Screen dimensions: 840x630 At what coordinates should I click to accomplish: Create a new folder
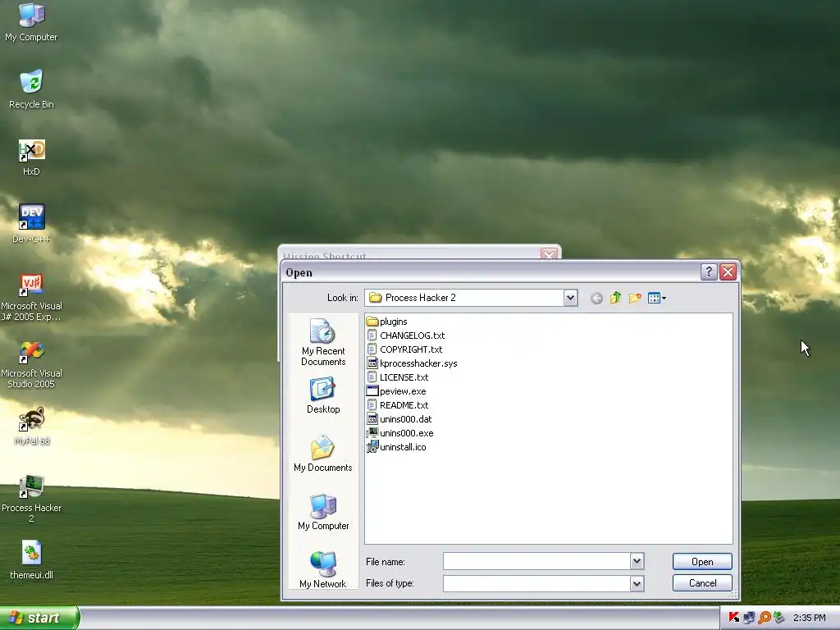pos(635,298)
